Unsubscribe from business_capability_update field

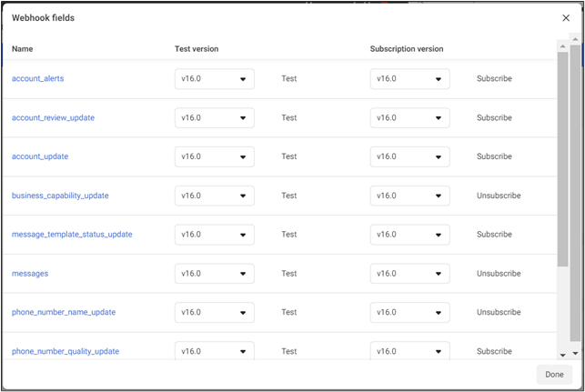[x=499, y=196]
